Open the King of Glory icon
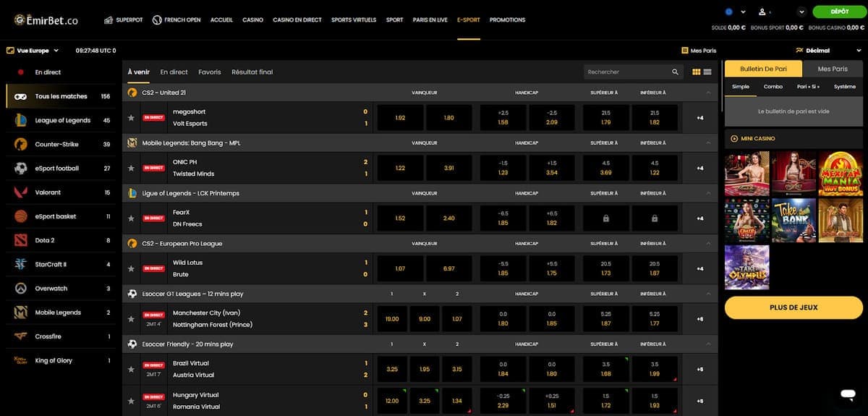Screen dimensions: 868x416 pos(21,360)
